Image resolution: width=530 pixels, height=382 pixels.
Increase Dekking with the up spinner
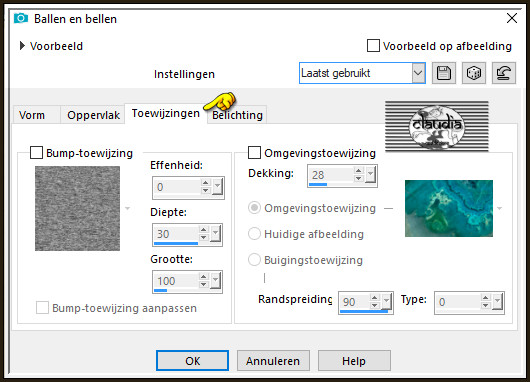(359, 171)
